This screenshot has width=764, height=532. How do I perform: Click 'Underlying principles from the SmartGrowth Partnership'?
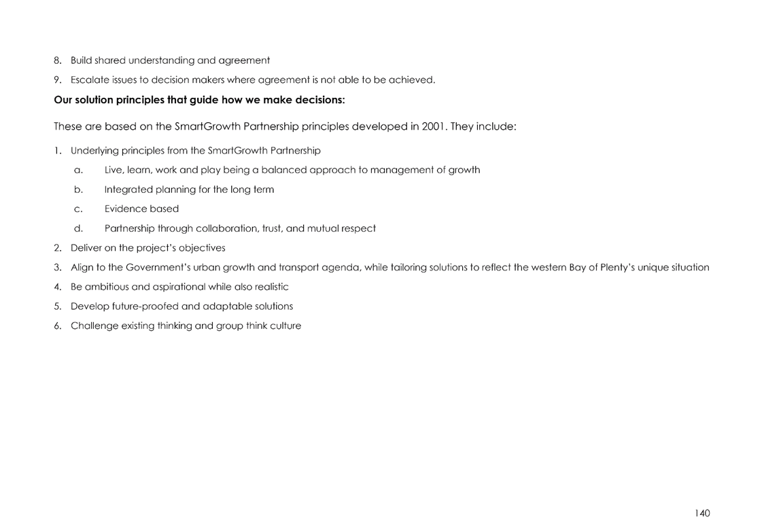[x=195, y=151]
